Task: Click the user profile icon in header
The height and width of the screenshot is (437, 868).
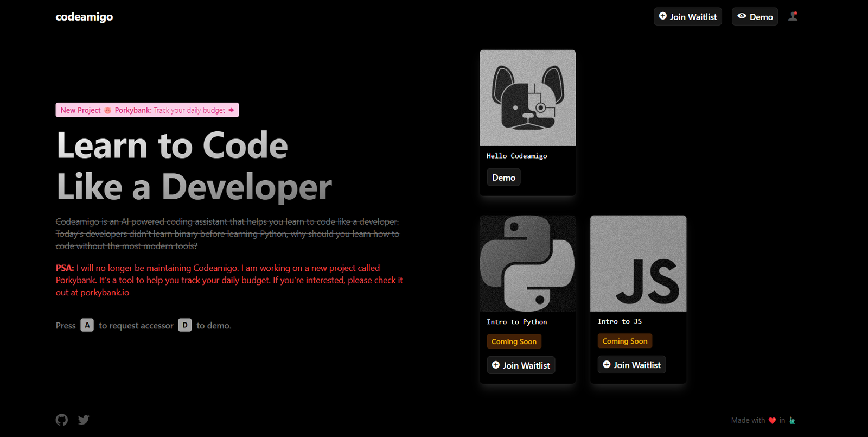Action: coord(793,16)
